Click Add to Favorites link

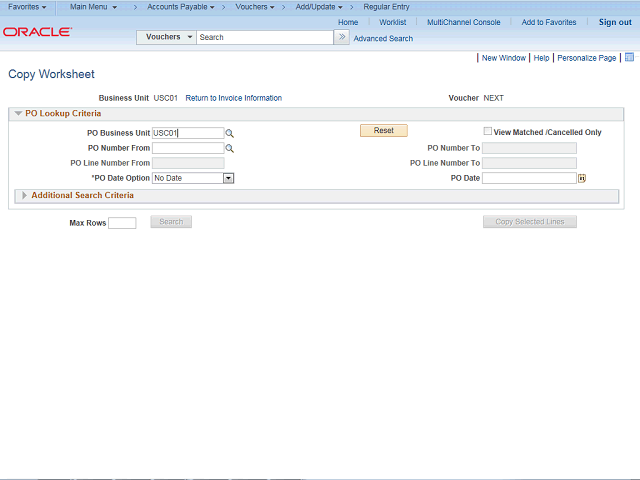[549, 22]
